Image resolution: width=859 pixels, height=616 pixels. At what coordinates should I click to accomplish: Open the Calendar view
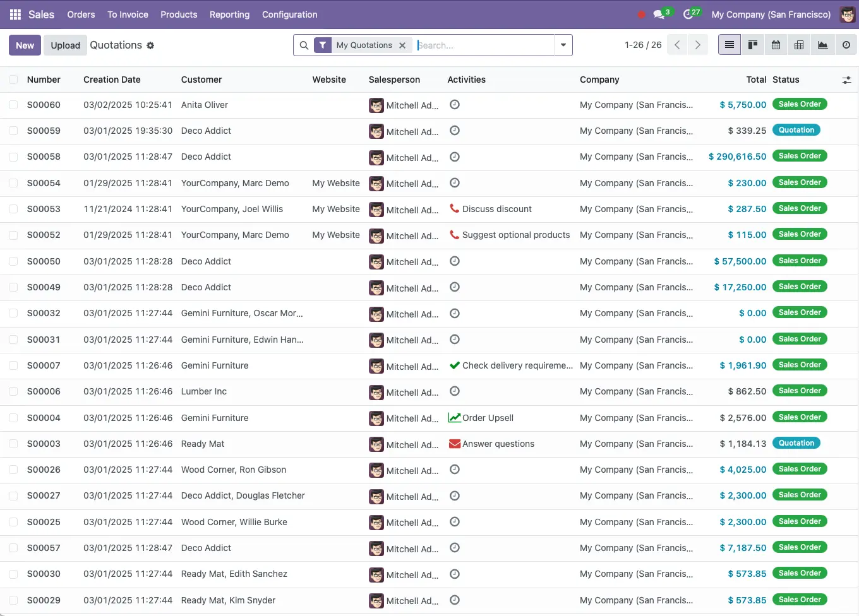pos(776,45)
